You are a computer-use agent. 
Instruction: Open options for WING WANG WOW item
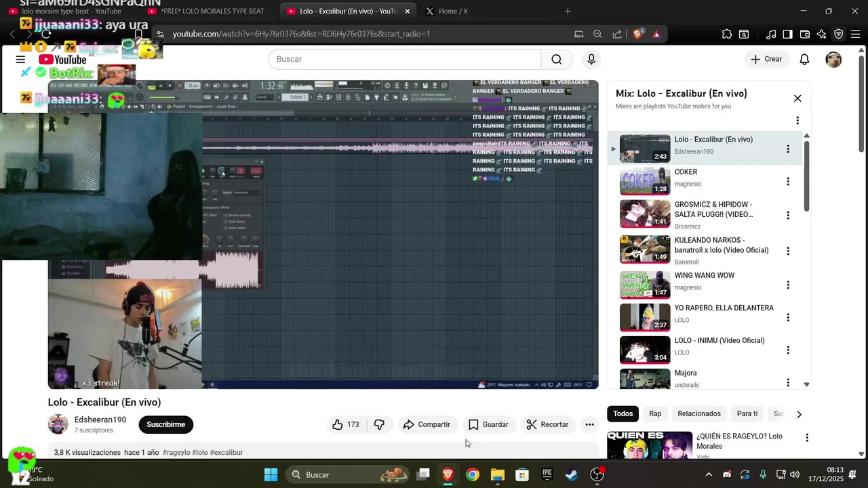pyautogui.click(x=788, y=285)
